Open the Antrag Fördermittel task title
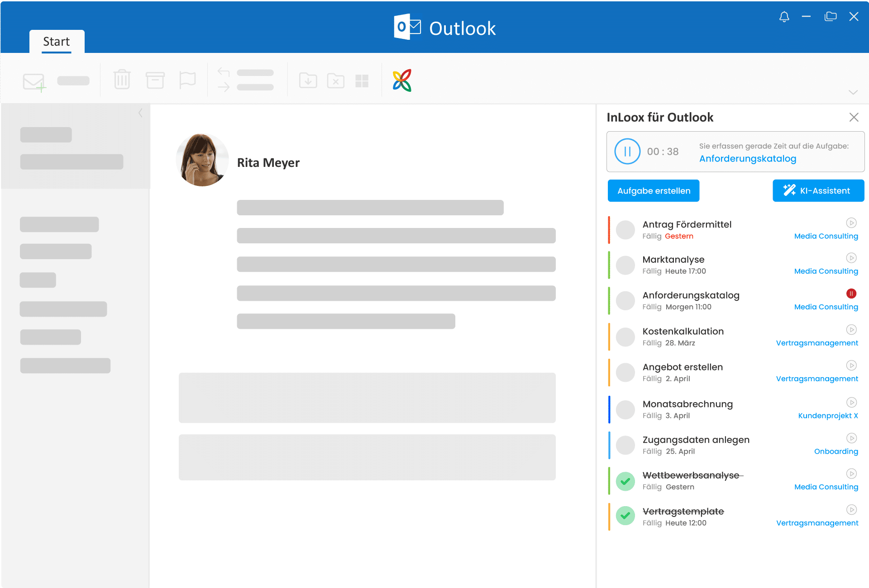The width and height of the screenshot is (869, 588). coord(687,224)
